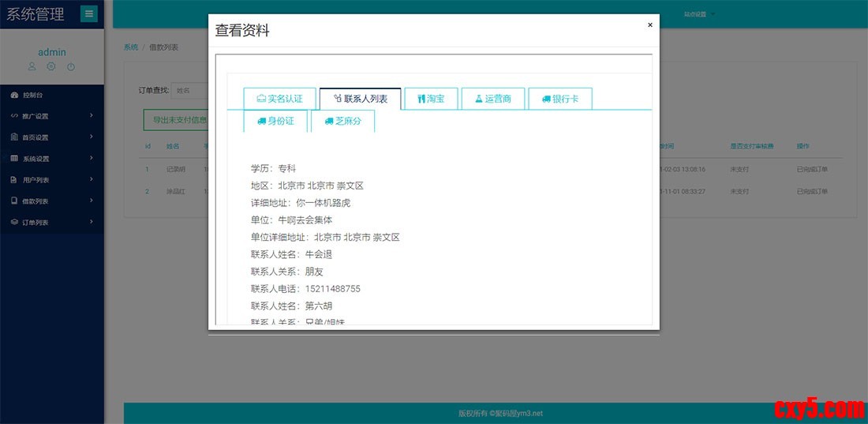Select the 芝麻分 tab
Screen dimensions: 868x424
pos(342,121)
